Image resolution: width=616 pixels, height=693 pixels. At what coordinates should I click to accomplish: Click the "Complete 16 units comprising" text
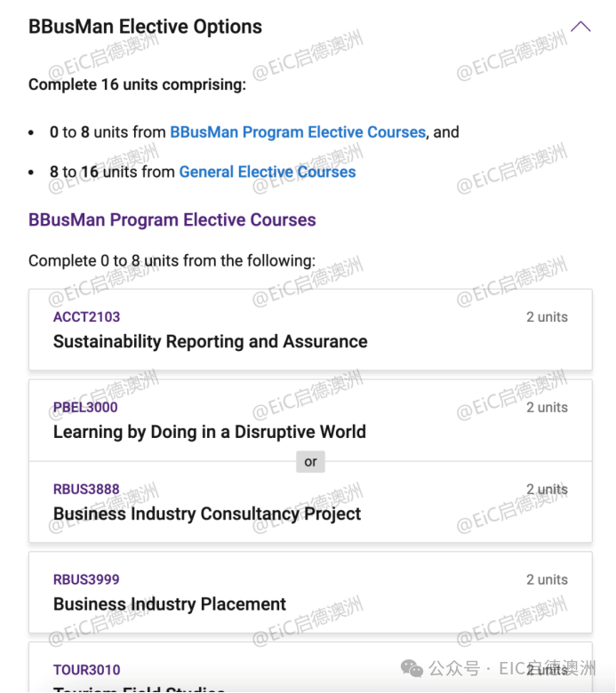point(137,85)
